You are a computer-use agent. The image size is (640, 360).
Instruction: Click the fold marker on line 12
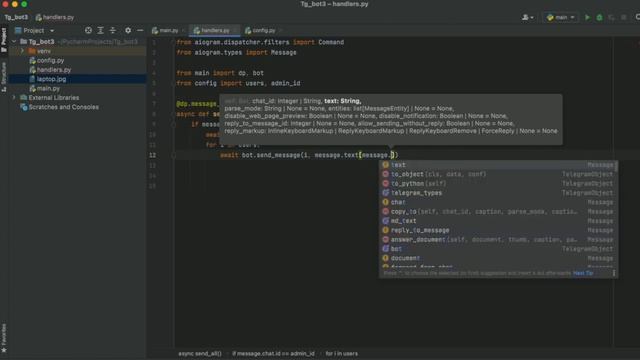(x=173, y=155)
